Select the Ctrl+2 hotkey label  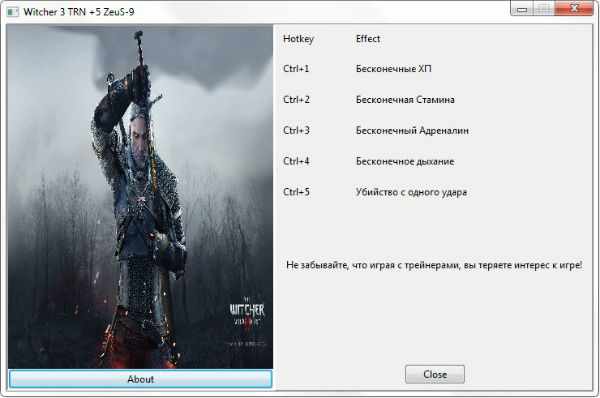click(x=296, y=100)
